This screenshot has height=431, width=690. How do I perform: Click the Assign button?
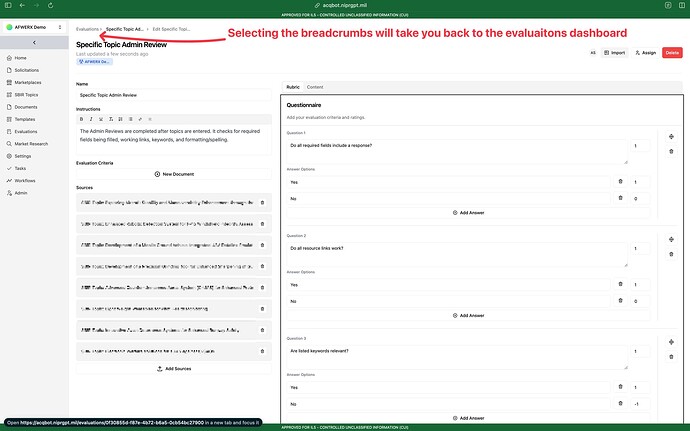point(646,53)
